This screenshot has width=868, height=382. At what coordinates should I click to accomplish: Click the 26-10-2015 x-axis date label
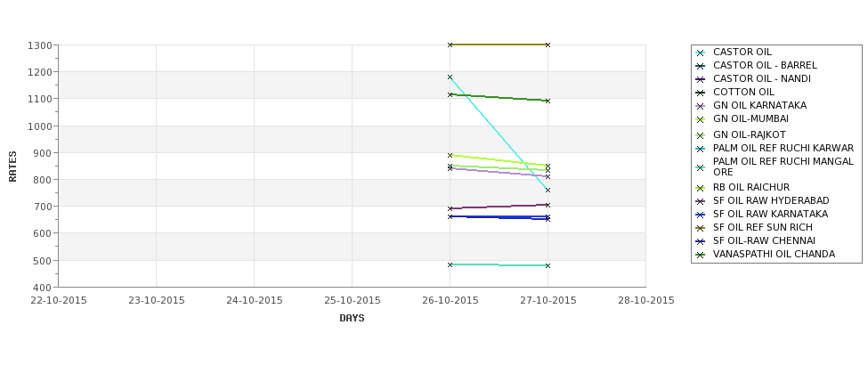click(x=450, y=300)
